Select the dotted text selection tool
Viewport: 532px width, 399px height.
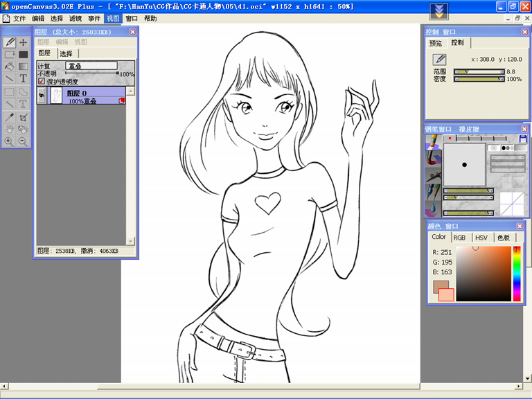coord(23,104)
